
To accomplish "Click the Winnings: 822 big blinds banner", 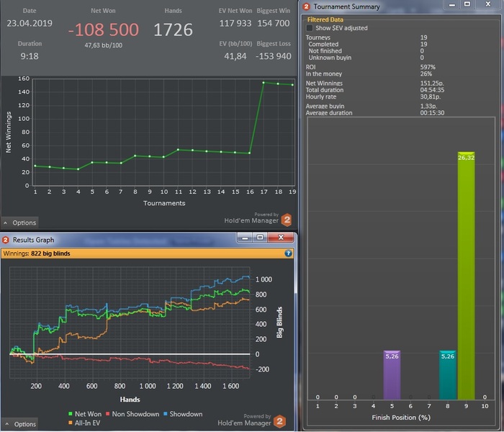I will click(147, 253).
